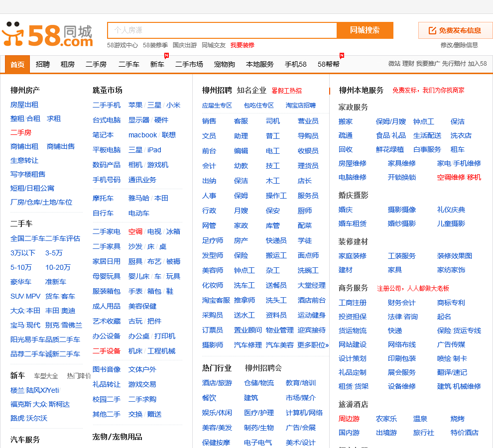The height and width of the screenshot is (448, 493).
Task: Click the 同城搜索 search button
Action: pyautogui.click(x=365, y=30)
